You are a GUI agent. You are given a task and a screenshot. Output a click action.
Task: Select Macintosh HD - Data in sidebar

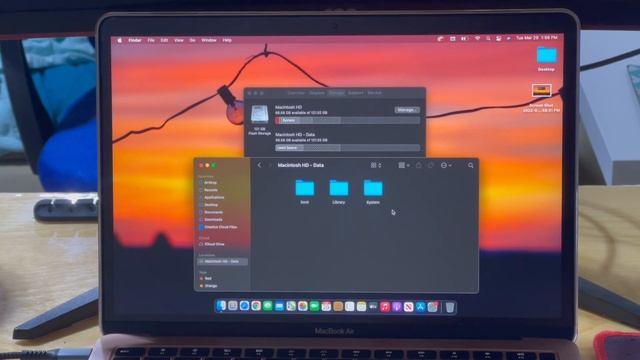click(x=222, y=261)
